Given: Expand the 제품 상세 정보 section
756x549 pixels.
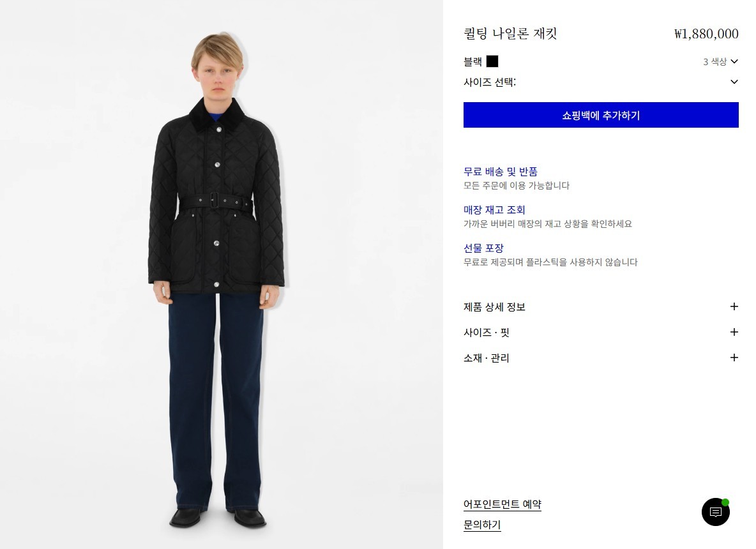Looking at the screenshot, I should tap(601, 306).
